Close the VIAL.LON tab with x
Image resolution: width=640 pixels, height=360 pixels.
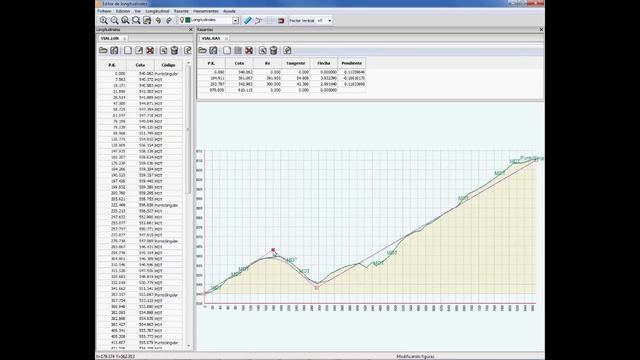coord(124,38)
